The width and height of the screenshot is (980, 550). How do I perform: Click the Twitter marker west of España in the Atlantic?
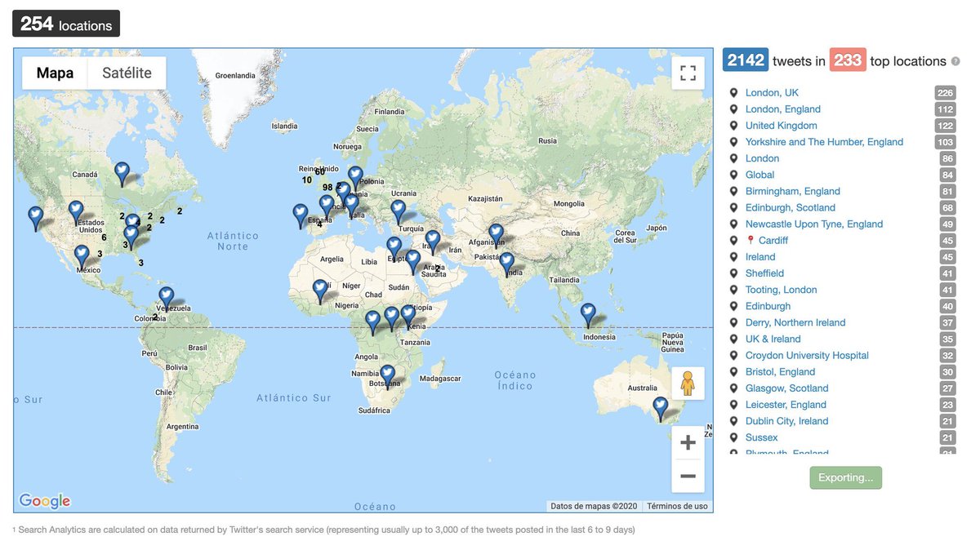click(300, 215)
